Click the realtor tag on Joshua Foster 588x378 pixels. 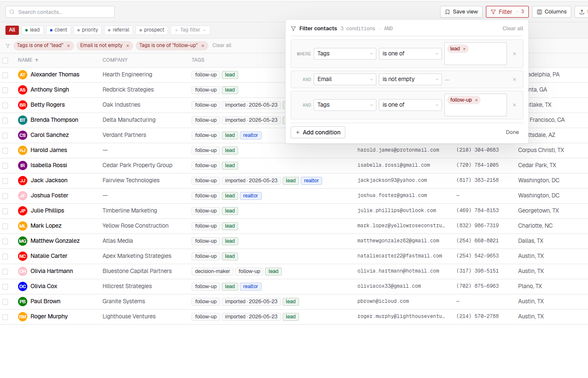250,196
